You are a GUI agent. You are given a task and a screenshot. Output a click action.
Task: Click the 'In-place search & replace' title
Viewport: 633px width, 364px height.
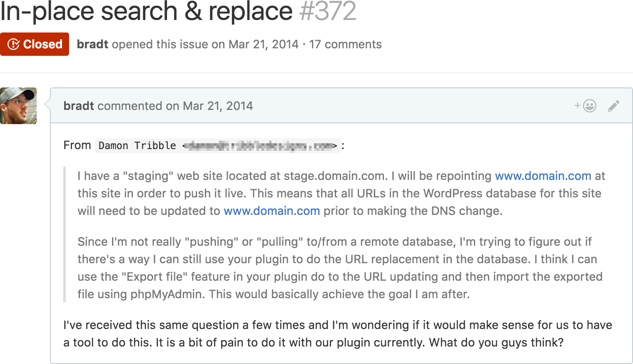tap(147, 11)
